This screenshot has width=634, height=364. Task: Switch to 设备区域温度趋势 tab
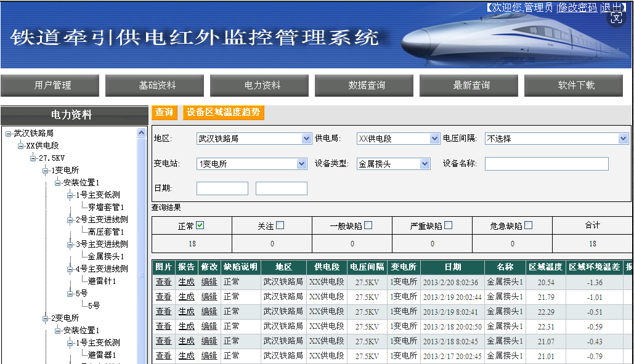tap(223, 112)
